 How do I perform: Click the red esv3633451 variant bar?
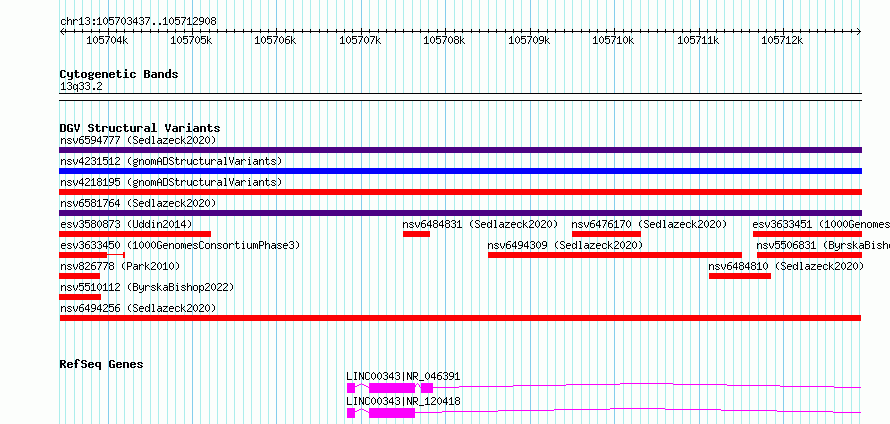(x=807, y=234)
